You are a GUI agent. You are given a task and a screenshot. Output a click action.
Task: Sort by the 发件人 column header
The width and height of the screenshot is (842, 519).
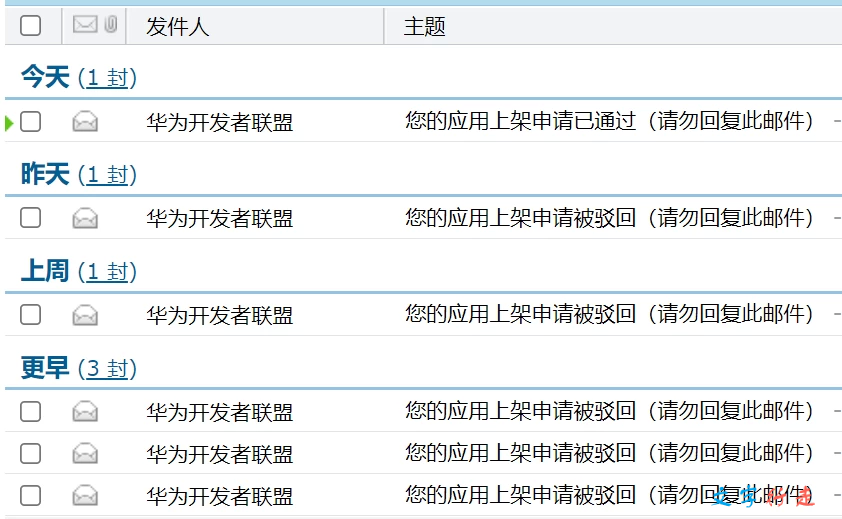point(177,27)
